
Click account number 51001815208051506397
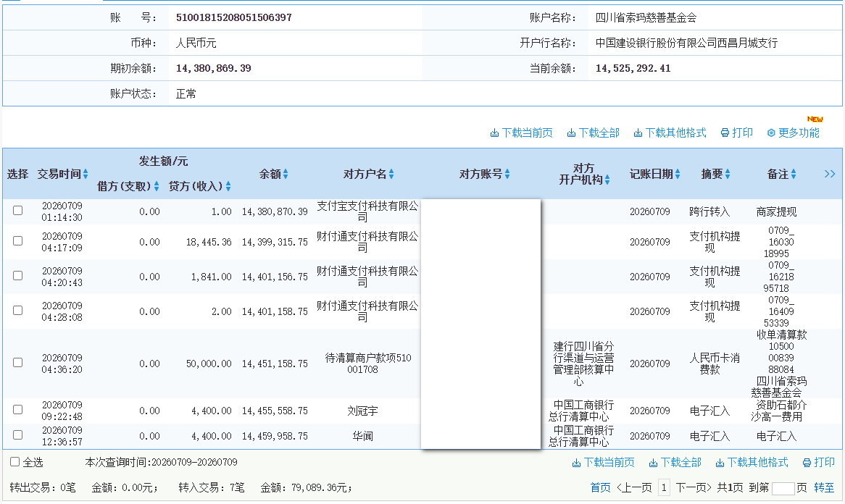point(234,18)
